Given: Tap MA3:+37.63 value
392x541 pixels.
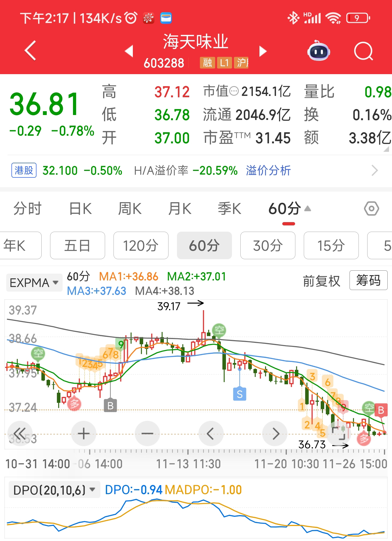Looking at the screenshot, I should pyautogui.click(x=97, y=291).
